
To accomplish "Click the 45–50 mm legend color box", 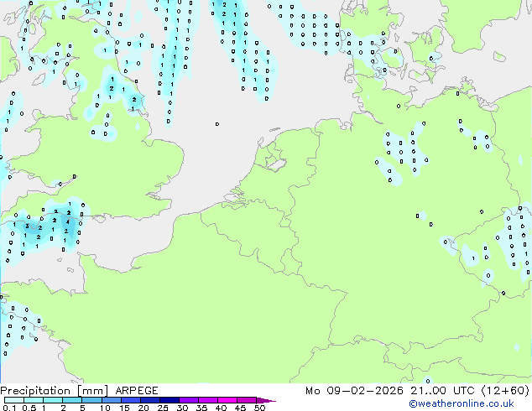I will 247,400.
